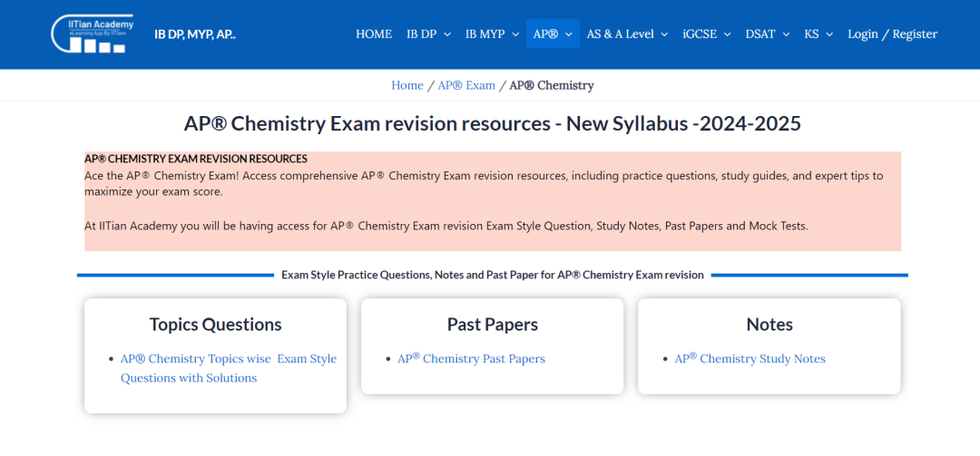Image resolution: width=980 pixels, height=456 pixels.
Task: Expand the DSAT dropdown chevron
Action: [786, 34]
